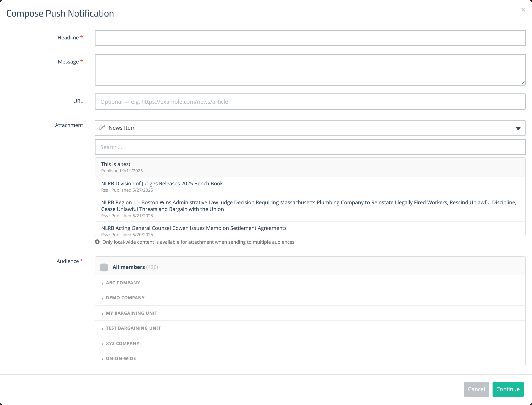Click the info icon beside local-wide note
Viewport: 532px width, 405px height.
[97, 242]
